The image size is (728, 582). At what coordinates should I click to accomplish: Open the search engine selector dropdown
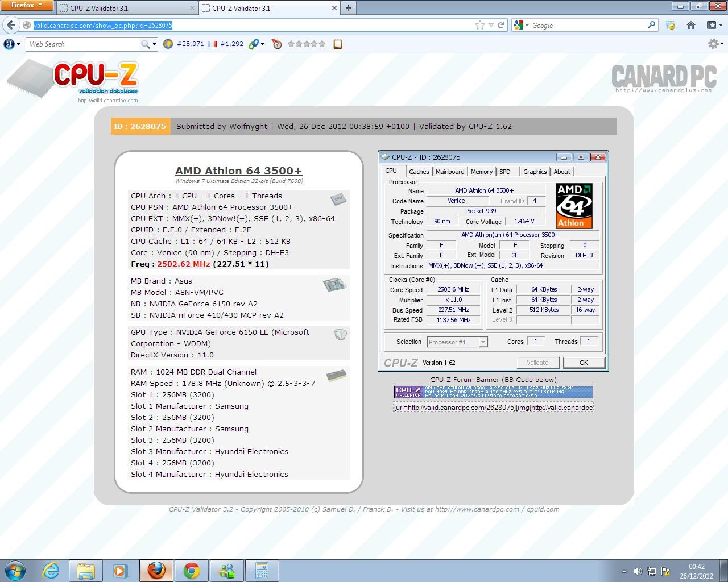coord(521,25)
